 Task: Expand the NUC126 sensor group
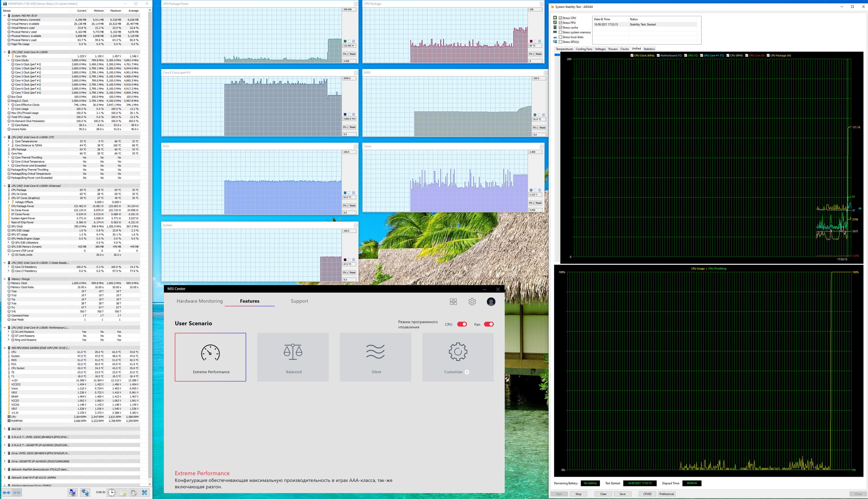(x=4, y=429)
